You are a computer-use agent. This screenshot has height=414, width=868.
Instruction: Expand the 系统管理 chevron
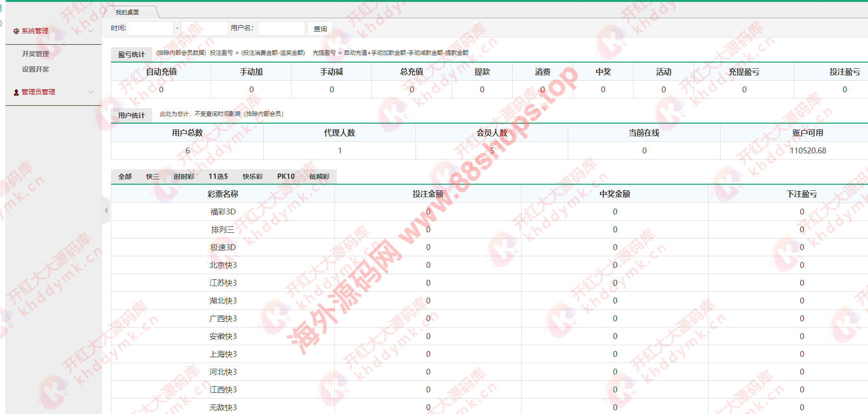click(91, 31)
